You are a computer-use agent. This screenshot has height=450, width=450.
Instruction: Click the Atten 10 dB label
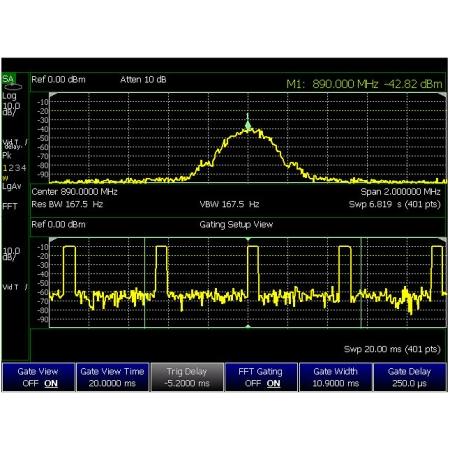tap(143, 79)
